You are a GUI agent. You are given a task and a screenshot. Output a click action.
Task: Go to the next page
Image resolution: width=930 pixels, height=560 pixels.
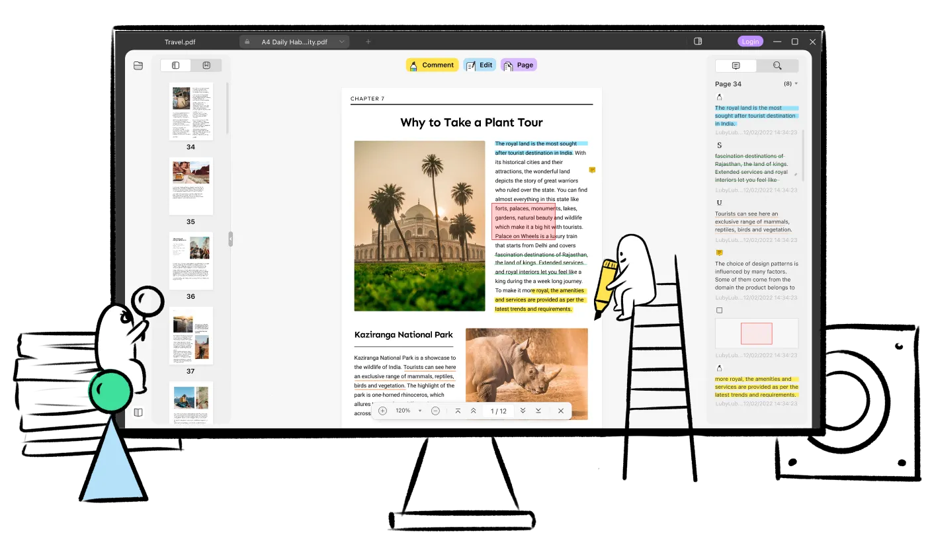coord(523,411)
